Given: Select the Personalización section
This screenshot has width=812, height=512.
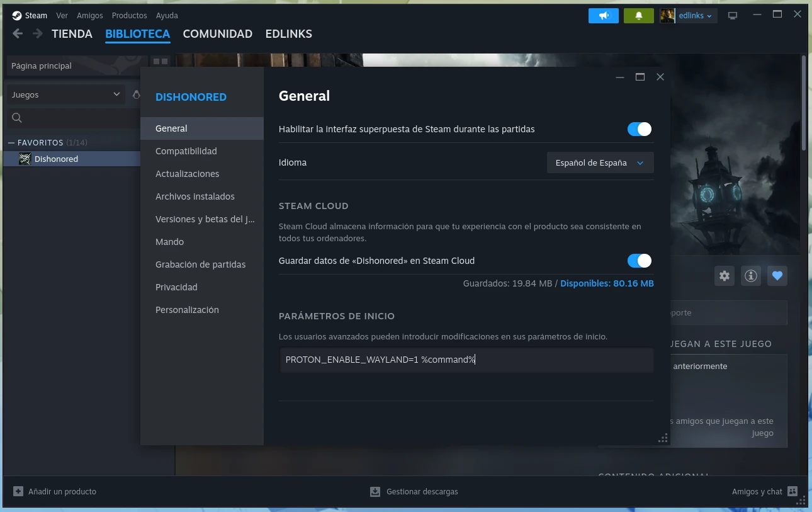Looking at the screenshot, I should [x=202, y=310].
